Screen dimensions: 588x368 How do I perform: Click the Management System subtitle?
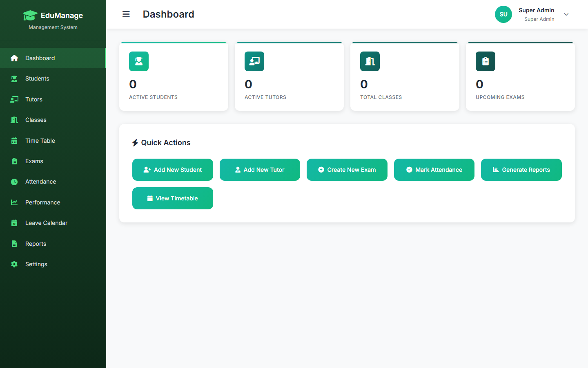pyautogui.click(x=53, y=27)
